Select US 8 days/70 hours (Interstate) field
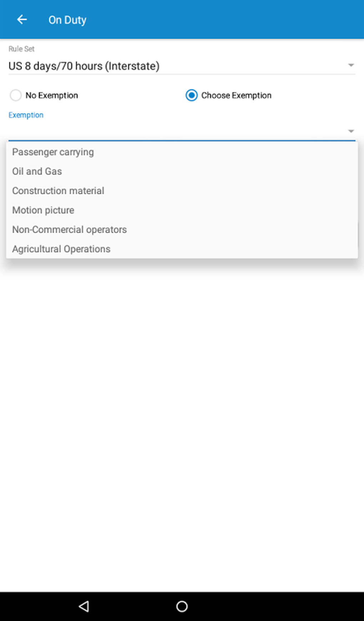 coord(84,66)
